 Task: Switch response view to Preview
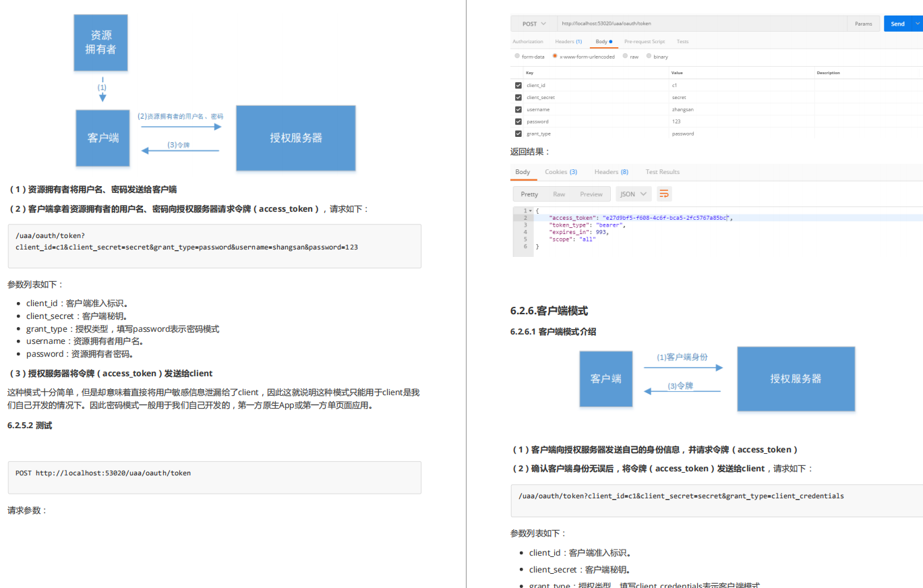(x=591, y=194)
